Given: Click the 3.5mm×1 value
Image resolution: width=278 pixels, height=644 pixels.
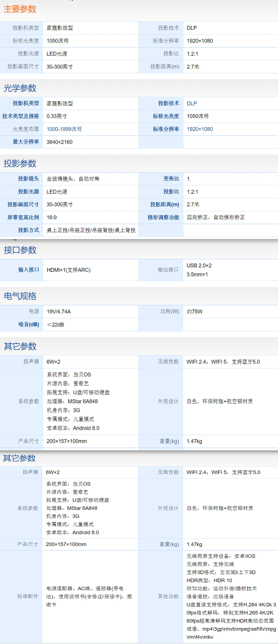Looking at the screenshot, I should (197, 275).
